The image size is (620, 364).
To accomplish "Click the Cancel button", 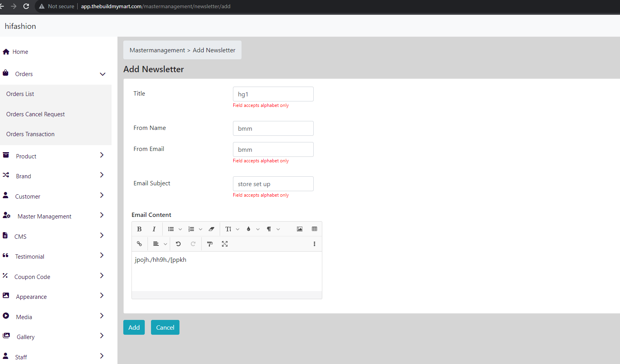I will point(165,327).
